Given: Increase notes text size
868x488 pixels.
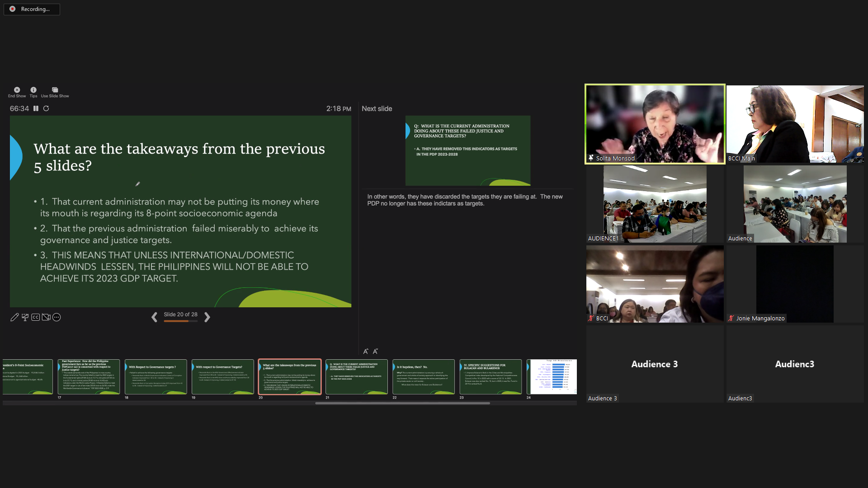Looking at the screenshot, I should point(366,351).
